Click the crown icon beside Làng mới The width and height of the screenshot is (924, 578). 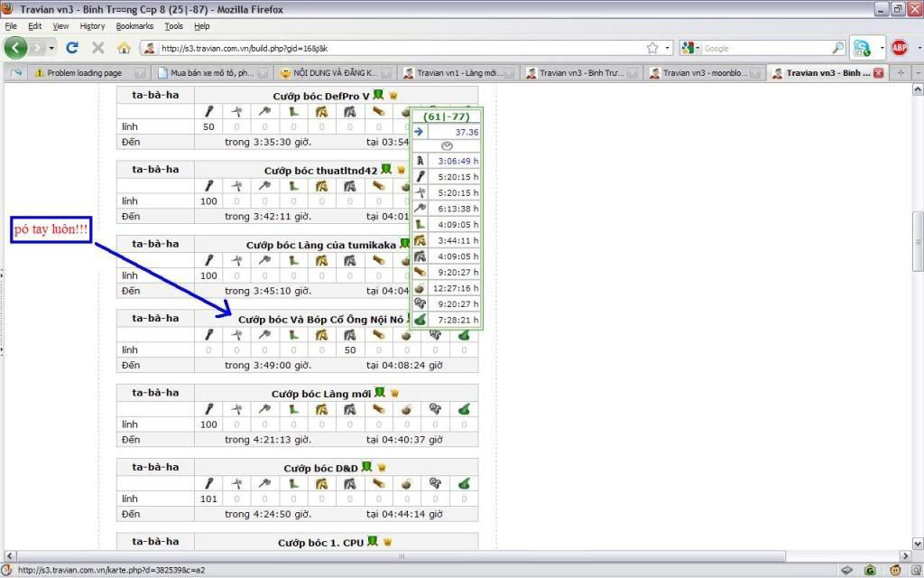(x=395, y=393)
